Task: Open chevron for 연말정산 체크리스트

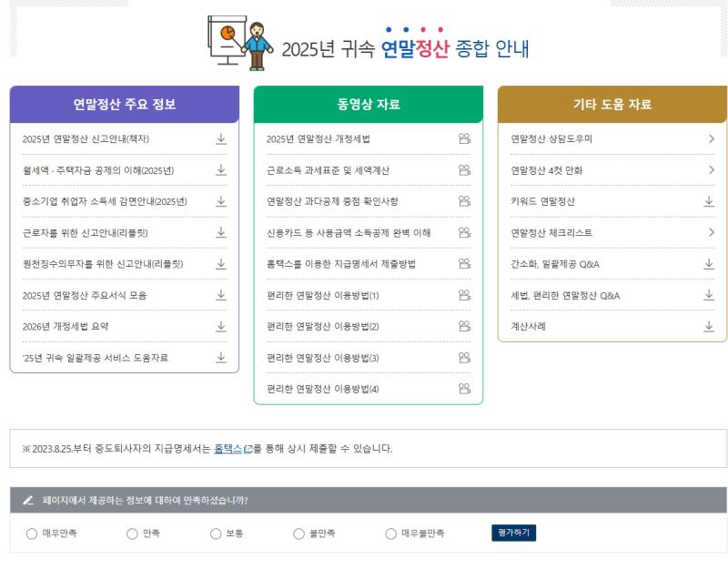Action: click(712, 232)
